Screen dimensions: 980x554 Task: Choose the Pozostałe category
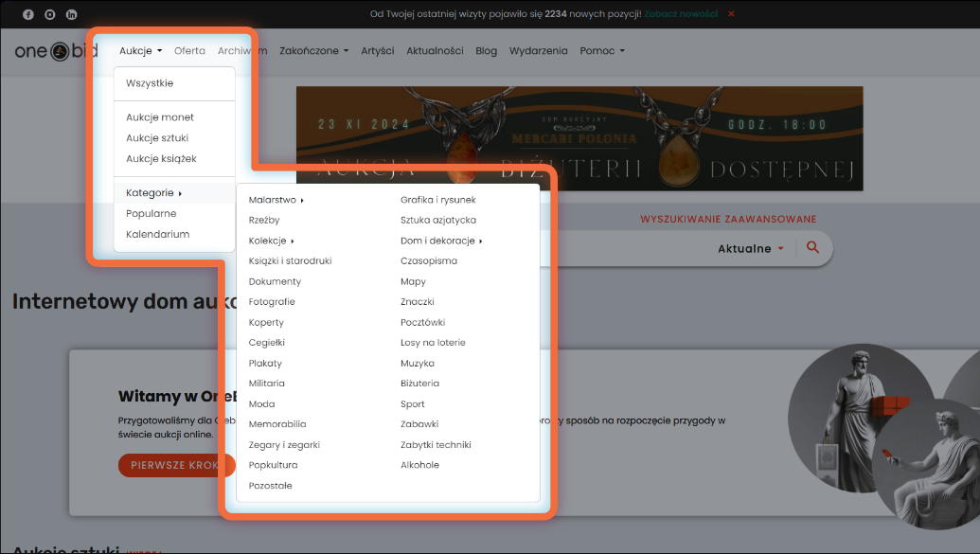coord(270,485)
